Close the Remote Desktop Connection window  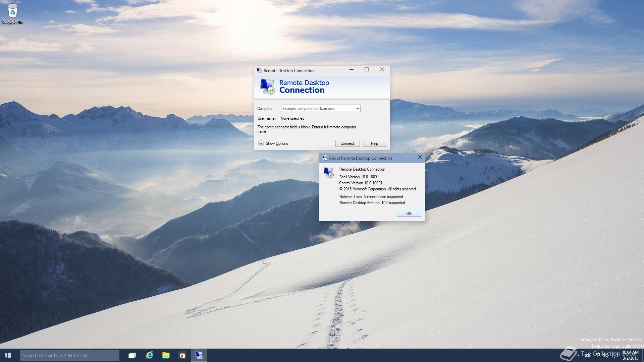coord(382,70)
